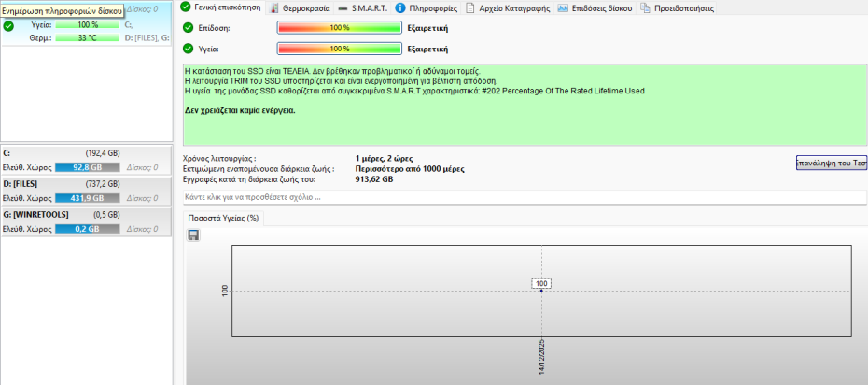Click the Υγεία 100% health bar

tap(339, 48)
